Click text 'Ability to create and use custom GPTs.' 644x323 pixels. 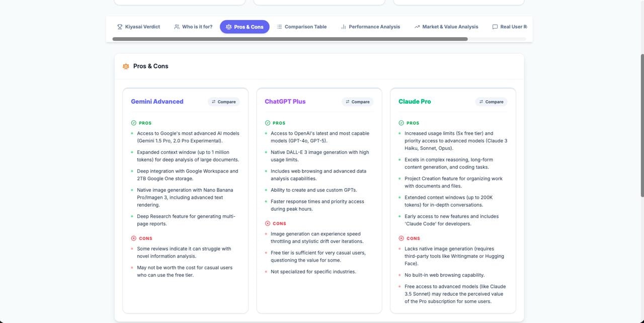coord(314,190)
